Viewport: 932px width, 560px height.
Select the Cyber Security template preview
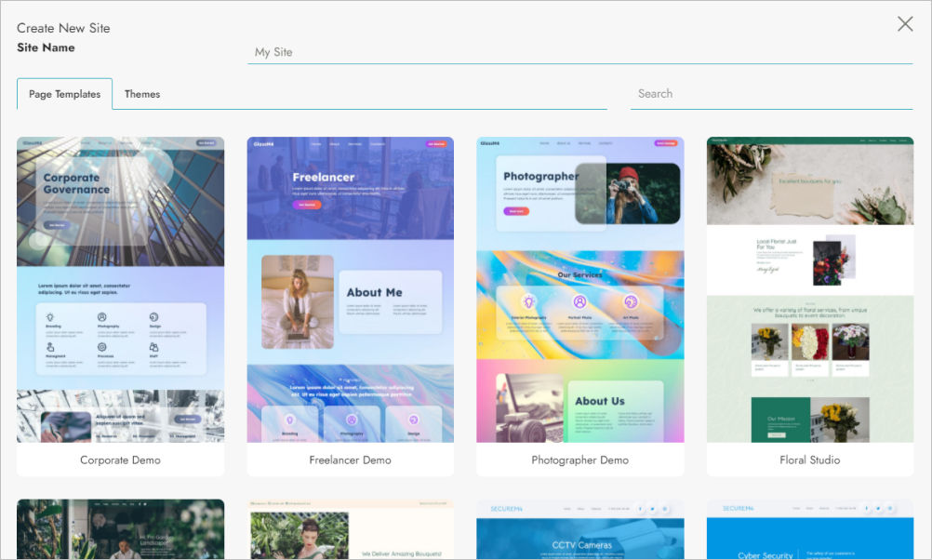click(x=809, y=529)
